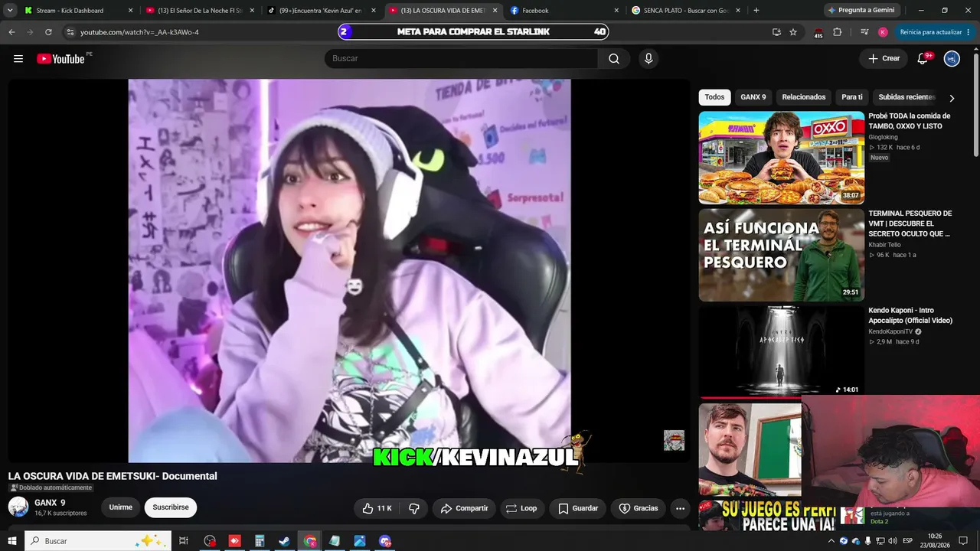This screenshot has height=551, width=980.
Task: Open the extension showing 415 badge
Action: (x=818, y=32)
